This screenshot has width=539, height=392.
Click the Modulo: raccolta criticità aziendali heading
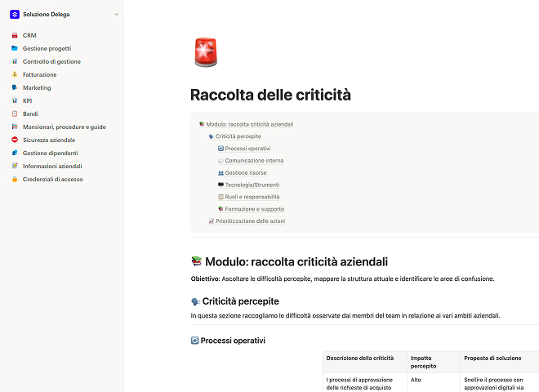pyautogui.click(x=296, y=261)
